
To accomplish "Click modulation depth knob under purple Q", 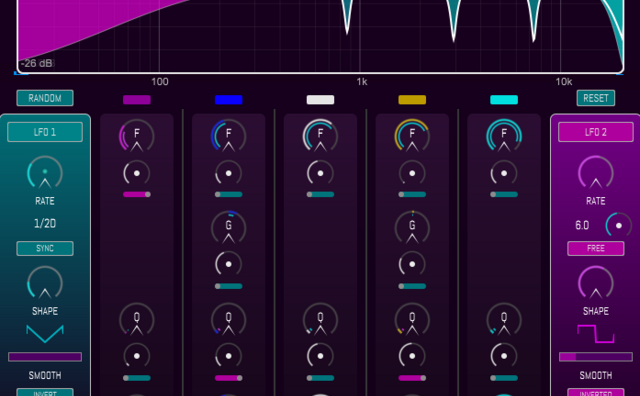I will click(137, 356).
